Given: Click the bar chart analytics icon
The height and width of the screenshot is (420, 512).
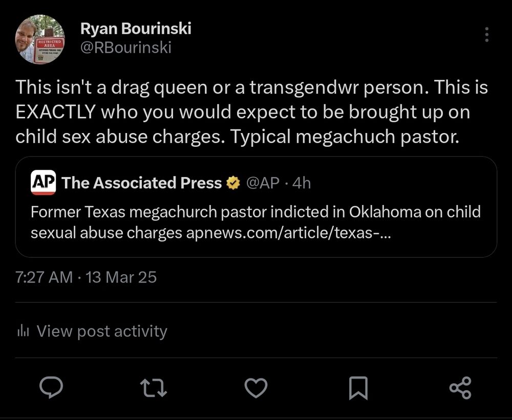Looking at the screenshot, I should point(23,331).
